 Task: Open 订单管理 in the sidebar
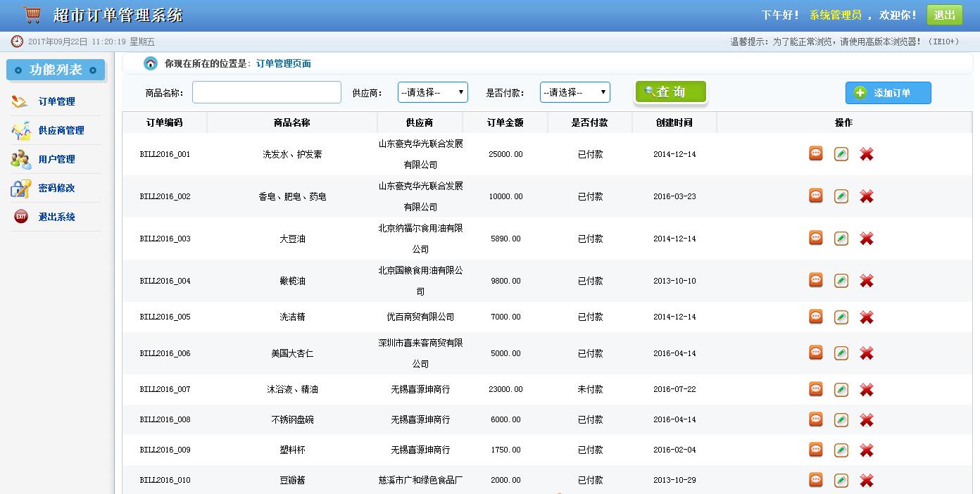[56, 101]
